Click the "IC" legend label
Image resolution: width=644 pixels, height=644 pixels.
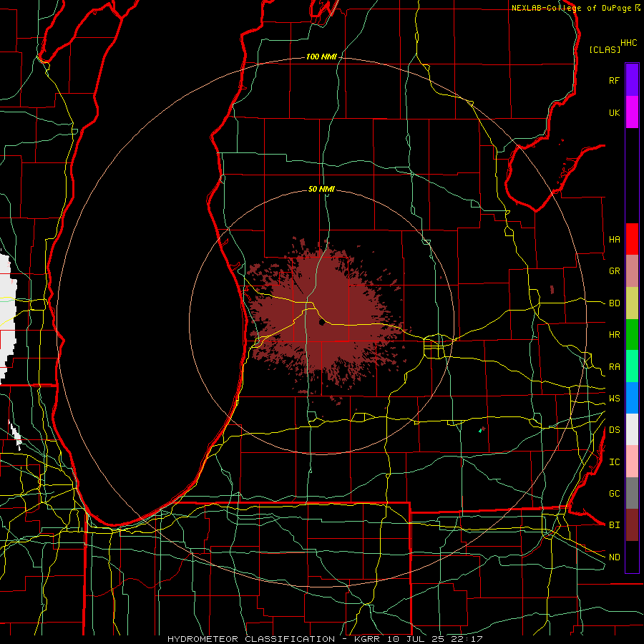[x=615, y=462]
